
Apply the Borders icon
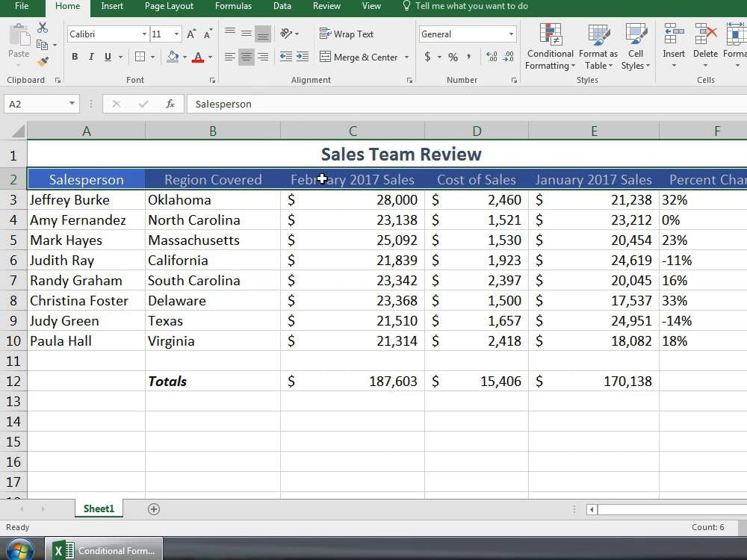point(140,57)
